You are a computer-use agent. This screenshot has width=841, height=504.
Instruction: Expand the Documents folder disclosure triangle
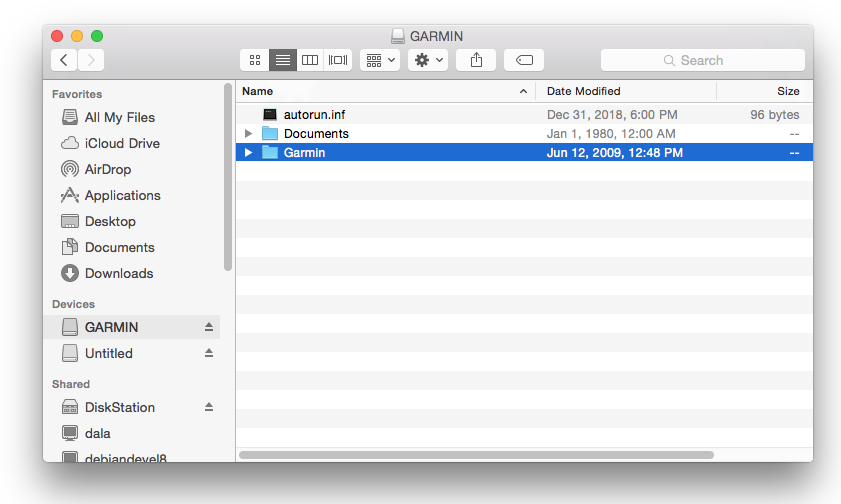point(249,133)
